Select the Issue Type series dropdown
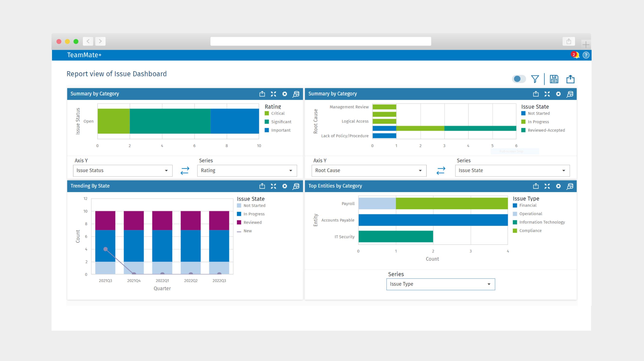Image resolution: width=644 pixels, height=361 pixels. (440, 284)
